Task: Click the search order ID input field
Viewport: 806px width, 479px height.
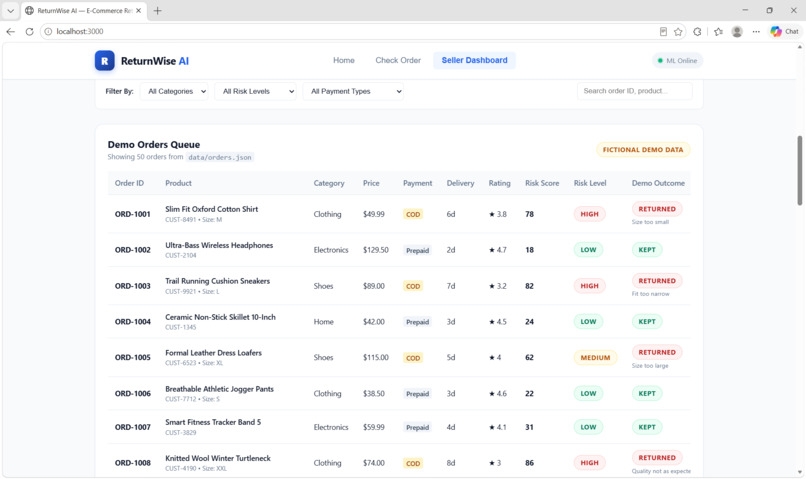Action: pos(634,91)
